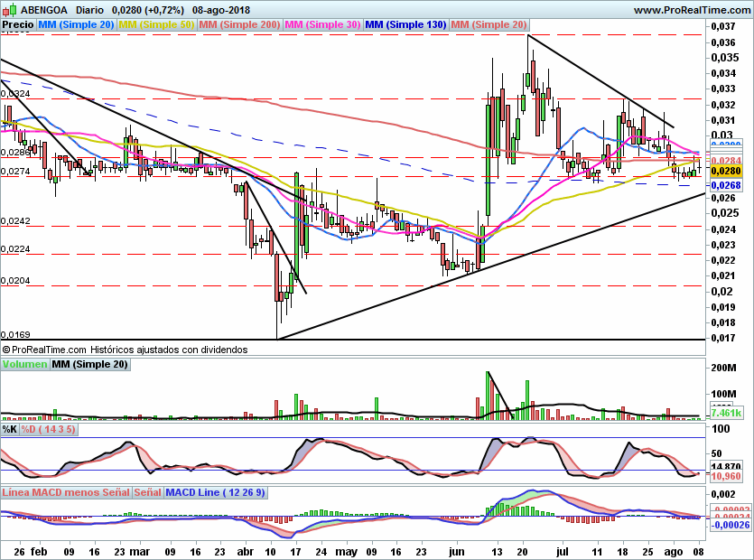Click the 0,0169 horizontal level label
Screen dimensions: 754x560
pos(15,334)
